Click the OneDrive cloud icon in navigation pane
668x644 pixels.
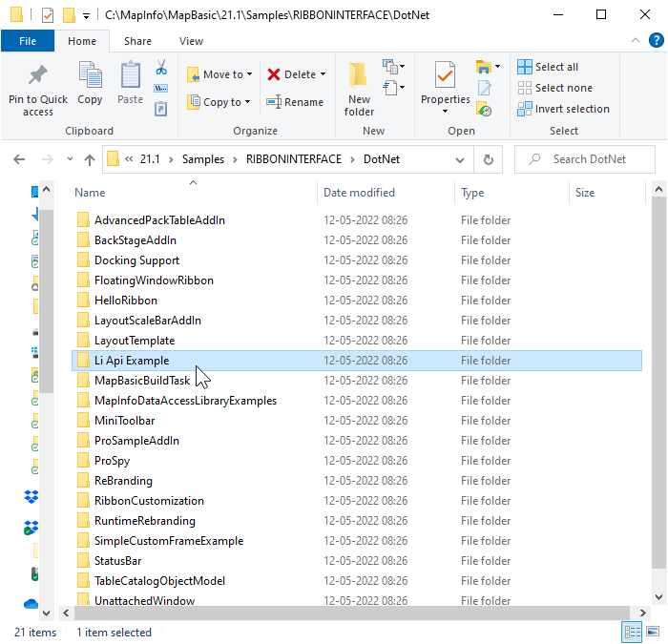(x=31, y=604)
